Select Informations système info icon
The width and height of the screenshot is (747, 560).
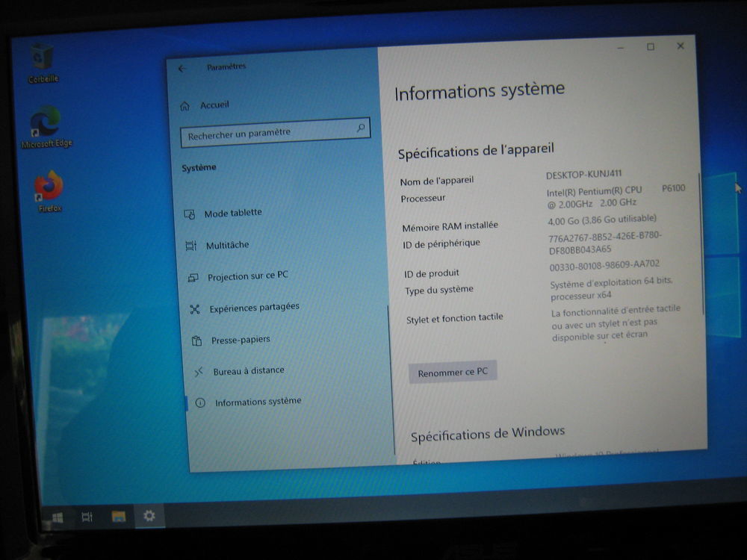(200, 403)
